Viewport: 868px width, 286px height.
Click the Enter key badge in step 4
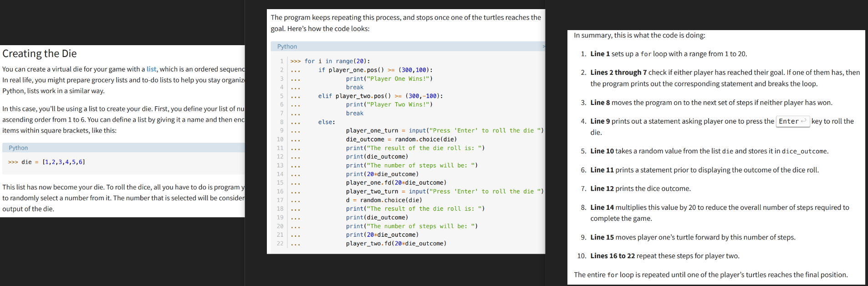[792, 121]
